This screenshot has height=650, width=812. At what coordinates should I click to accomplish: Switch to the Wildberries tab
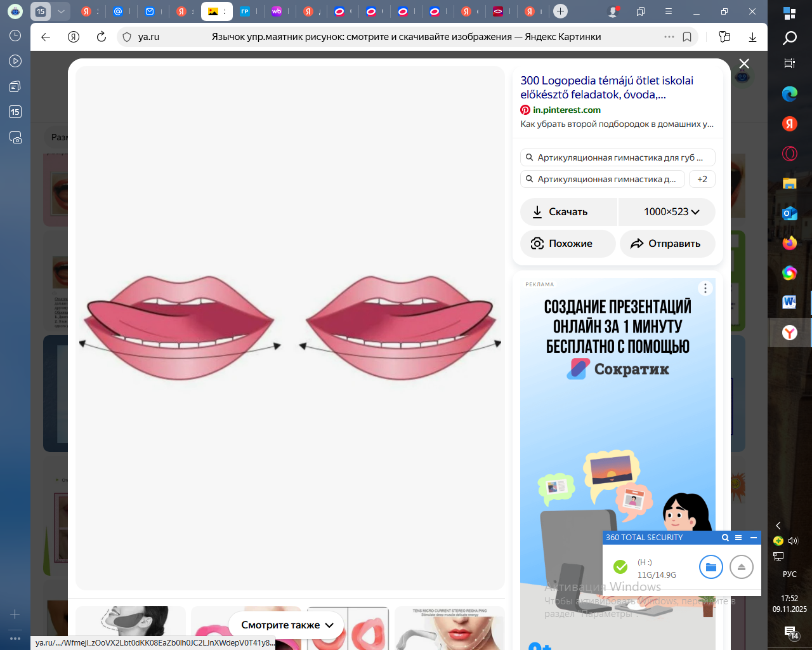[x=277, y=11]
